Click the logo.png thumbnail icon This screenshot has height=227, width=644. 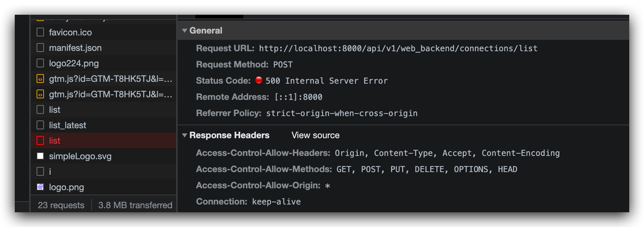[x=40, y=187]
